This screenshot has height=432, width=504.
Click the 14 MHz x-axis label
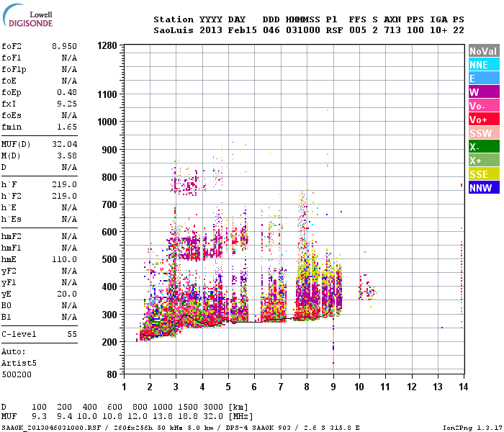463,387
